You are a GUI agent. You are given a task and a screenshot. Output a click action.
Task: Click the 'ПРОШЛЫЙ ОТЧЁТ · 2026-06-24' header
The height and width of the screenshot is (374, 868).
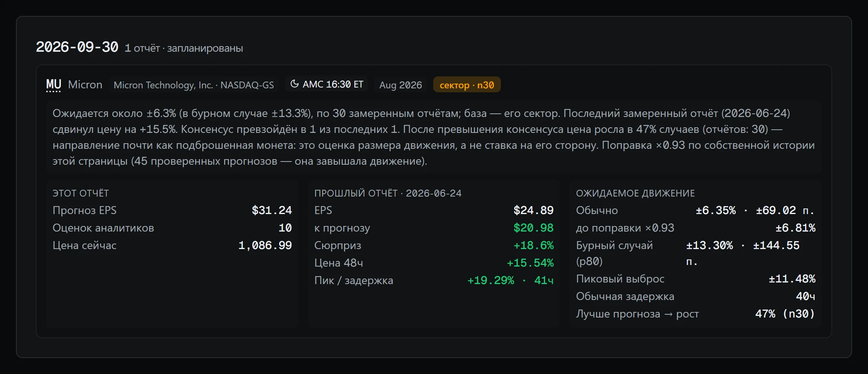pos(388,193)
